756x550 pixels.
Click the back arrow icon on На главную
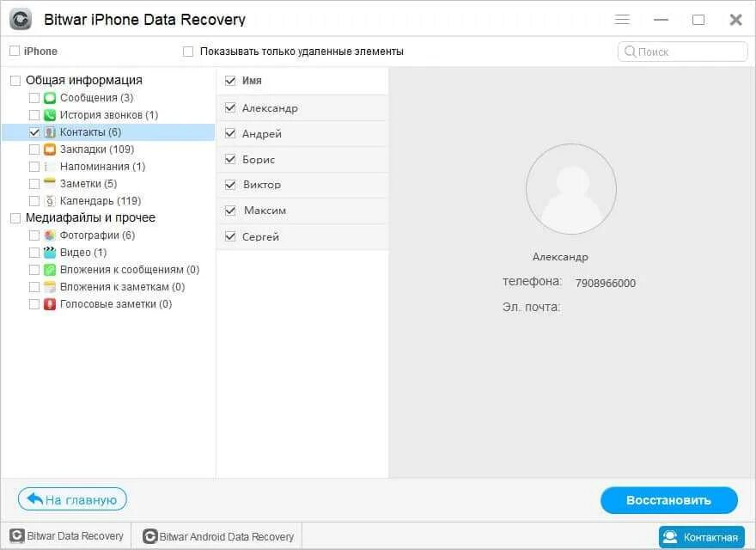34,498
